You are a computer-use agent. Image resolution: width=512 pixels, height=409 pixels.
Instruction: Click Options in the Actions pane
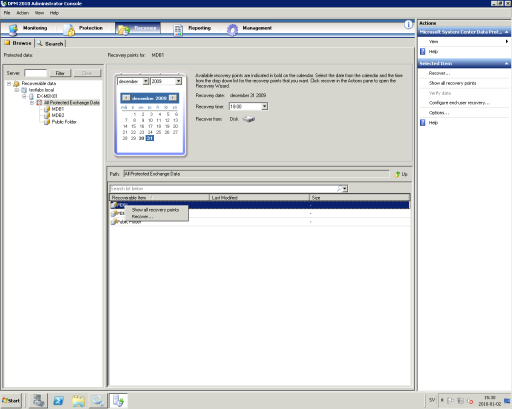439,113
